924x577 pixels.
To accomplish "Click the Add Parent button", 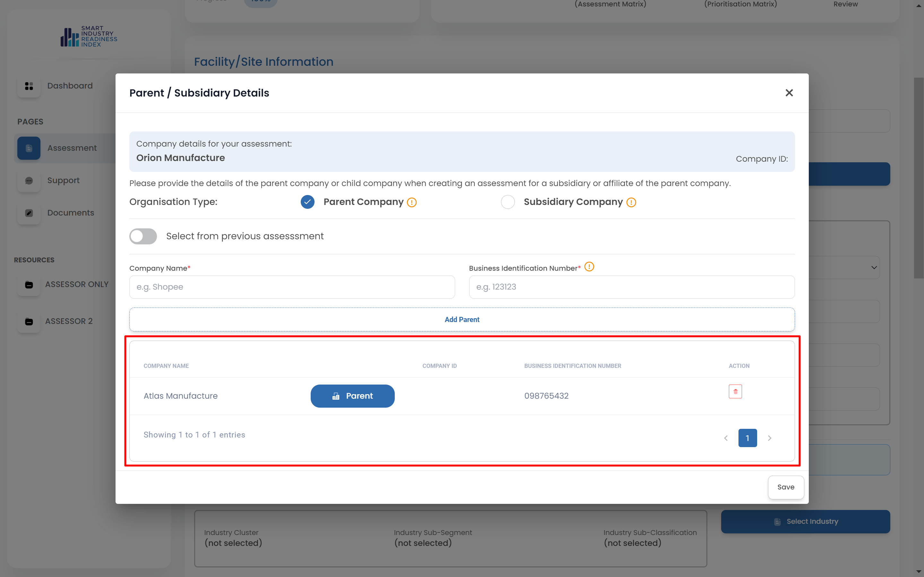I will pyautogui.click(x=462, y=319).
